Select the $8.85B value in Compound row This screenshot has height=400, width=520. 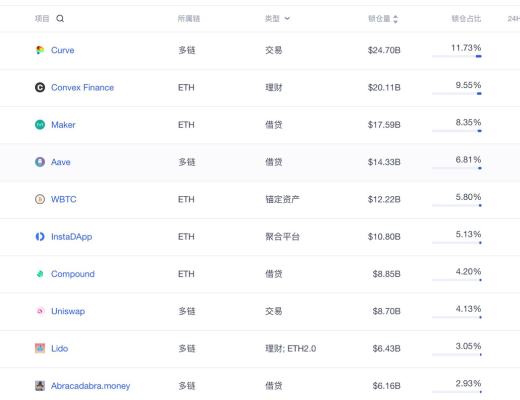pyautogui.click(x=386, y=274)
